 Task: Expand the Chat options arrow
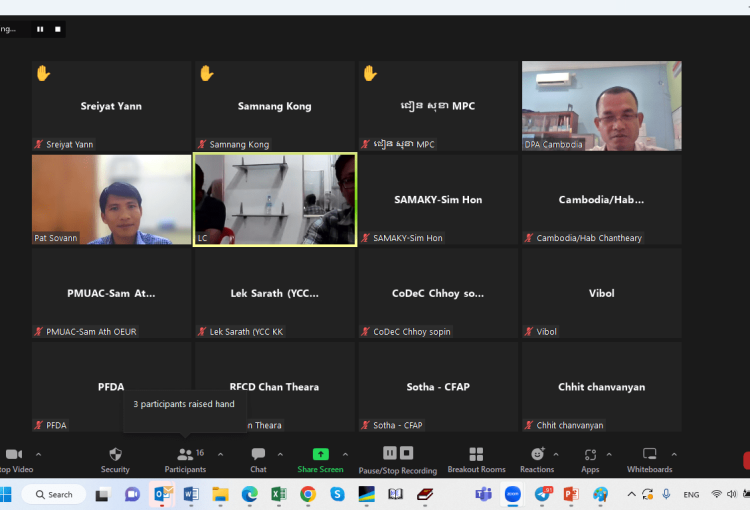point(280,454)
